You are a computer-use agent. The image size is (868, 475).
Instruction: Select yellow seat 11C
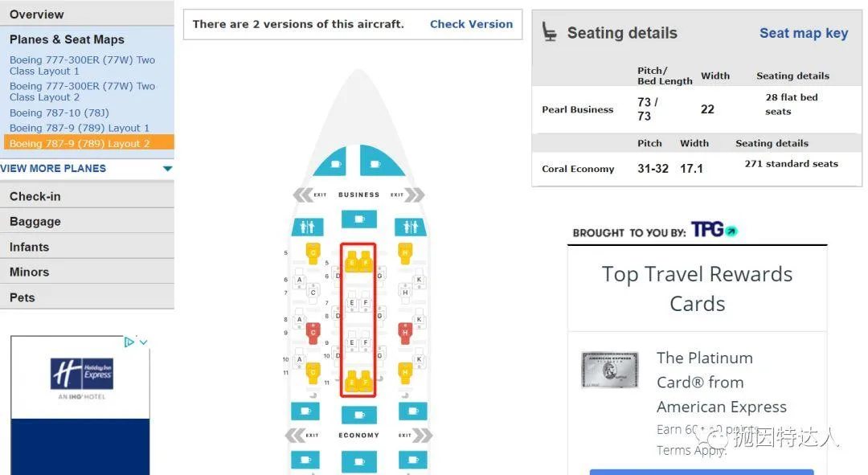click(313, 371)
